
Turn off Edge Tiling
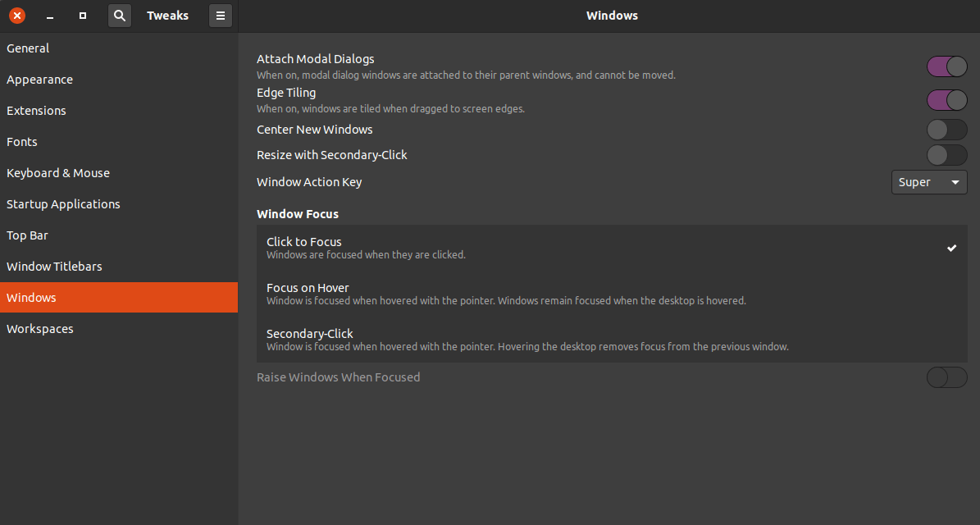coord(946,99)
